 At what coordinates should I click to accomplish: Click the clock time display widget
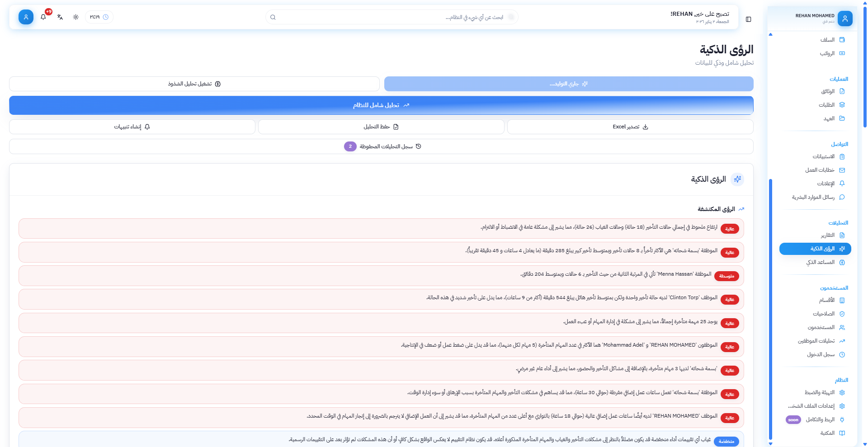click(x=99, y=17)
